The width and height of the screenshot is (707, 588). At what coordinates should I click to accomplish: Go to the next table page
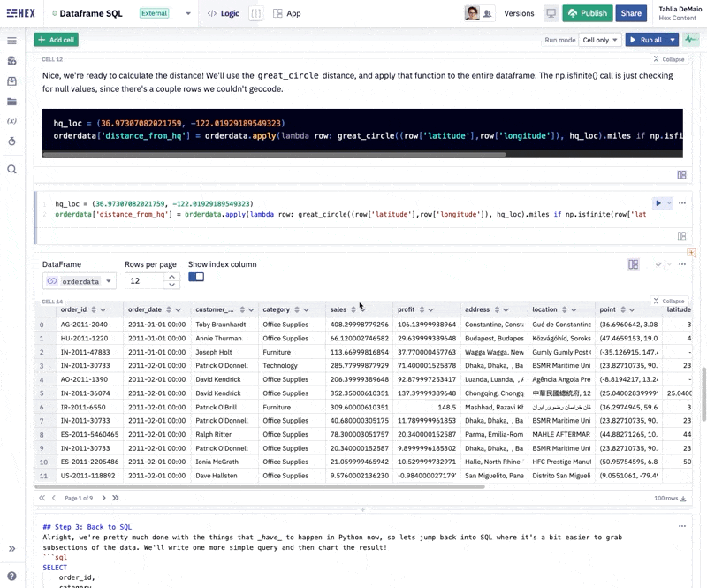pyautogui.click(x=103, y=498)
